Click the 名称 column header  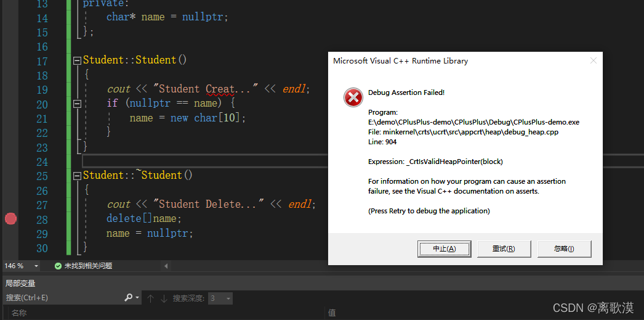click(19, 313)
